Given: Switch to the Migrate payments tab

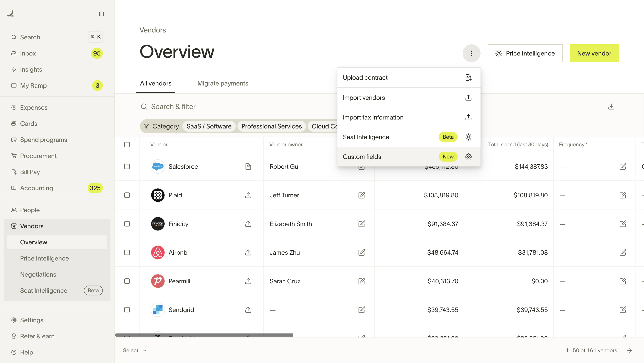Looking at the screenshot, I should (222, 83).
